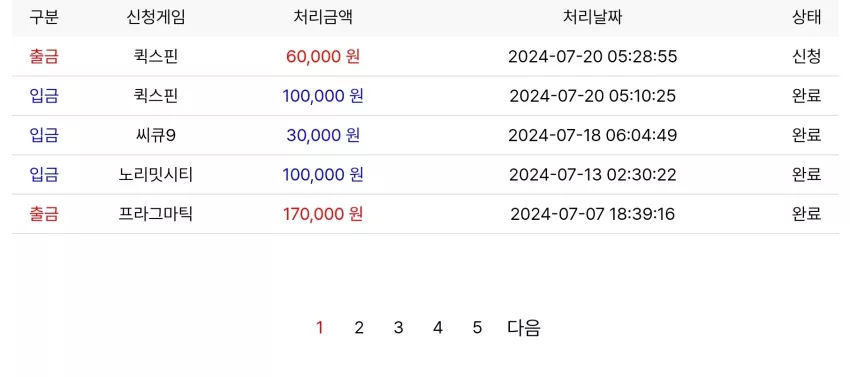This screenshot has height=377, width=850.
Task: Click the 상태 column header
Action: (807, 17)
